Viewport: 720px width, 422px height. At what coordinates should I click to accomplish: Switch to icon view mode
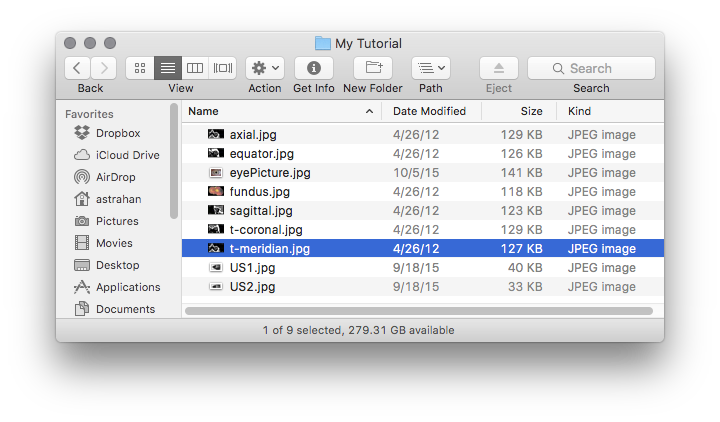pyautogui.click(x=140, y=68)
